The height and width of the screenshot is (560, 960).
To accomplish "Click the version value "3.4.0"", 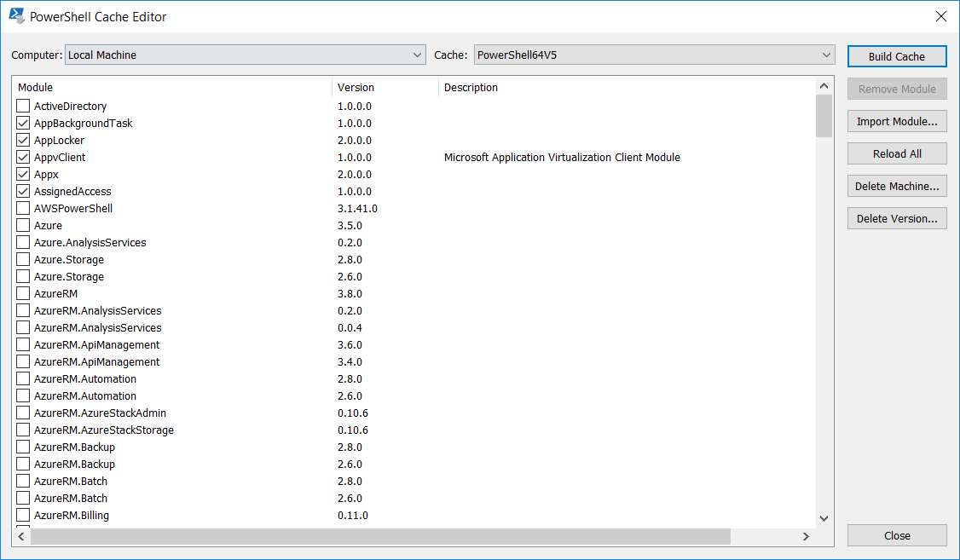I will [x=350, y=362].
